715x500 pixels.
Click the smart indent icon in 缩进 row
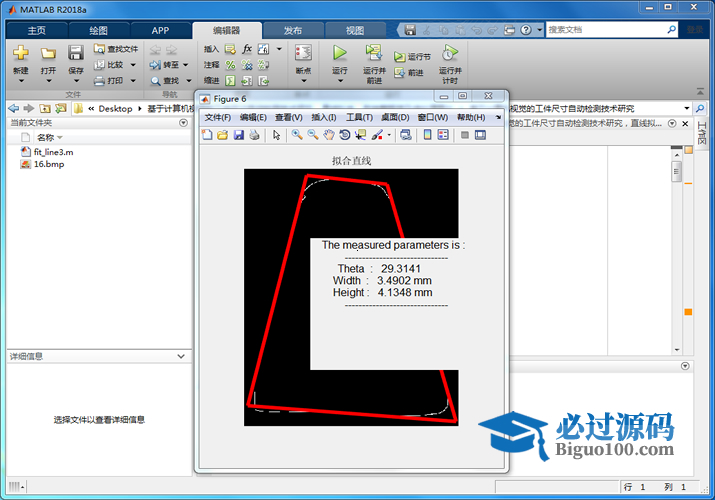230,81
